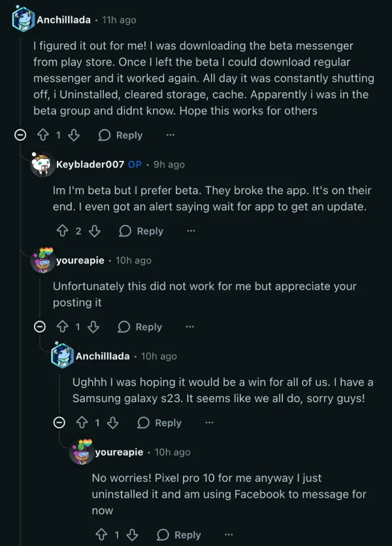The width and height of the screenshot is (392, 546).
Task: Upvote youreapie's 'Unfortunately' comment
Action: [61, 326]
